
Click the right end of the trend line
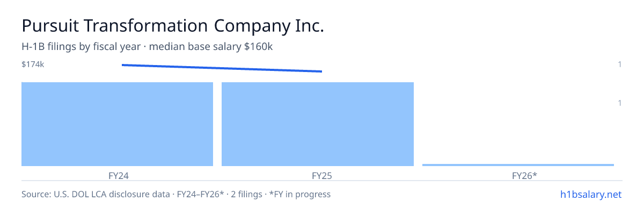tap(321, 71)
